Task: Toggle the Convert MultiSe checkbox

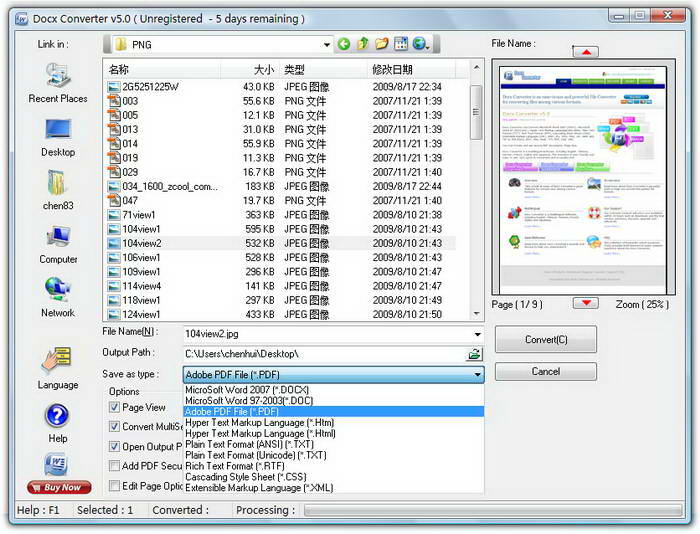Action: [x=114, y=426]
